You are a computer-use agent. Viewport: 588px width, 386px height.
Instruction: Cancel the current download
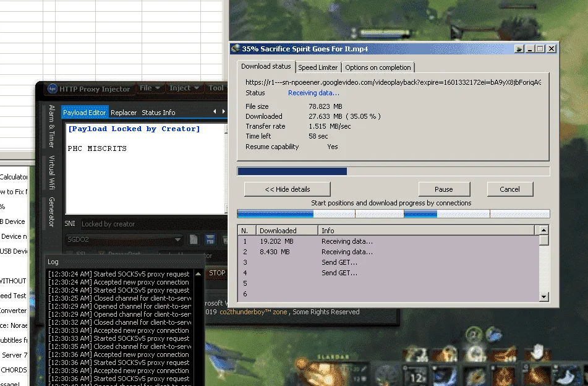coord(509,189)
